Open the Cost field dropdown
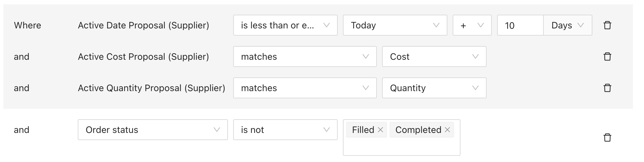 click(x=434, y=57)
